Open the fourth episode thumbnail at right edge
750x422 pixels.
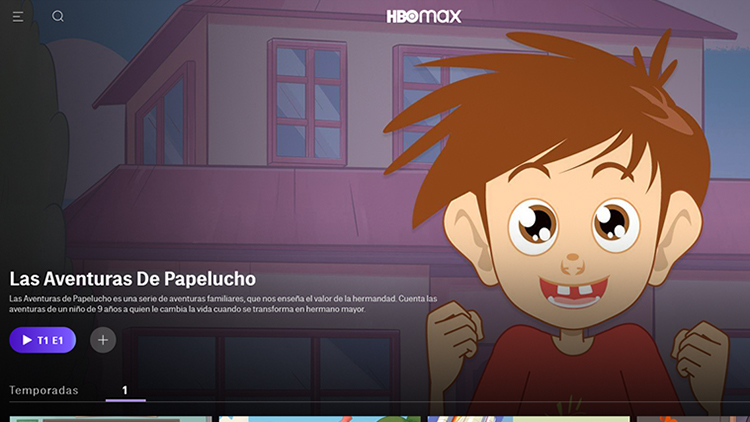(x=693, y=418)
